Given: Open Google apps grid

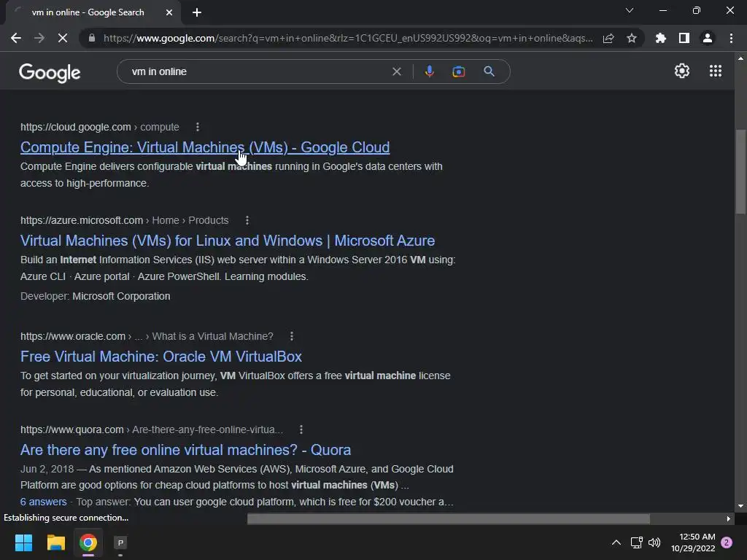Looking at the screenshot, I should 715,71.
